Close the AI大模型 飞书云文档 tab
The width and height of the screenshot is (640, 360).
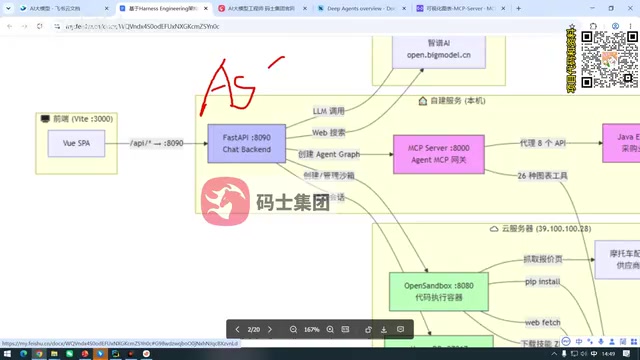point(107,8)
